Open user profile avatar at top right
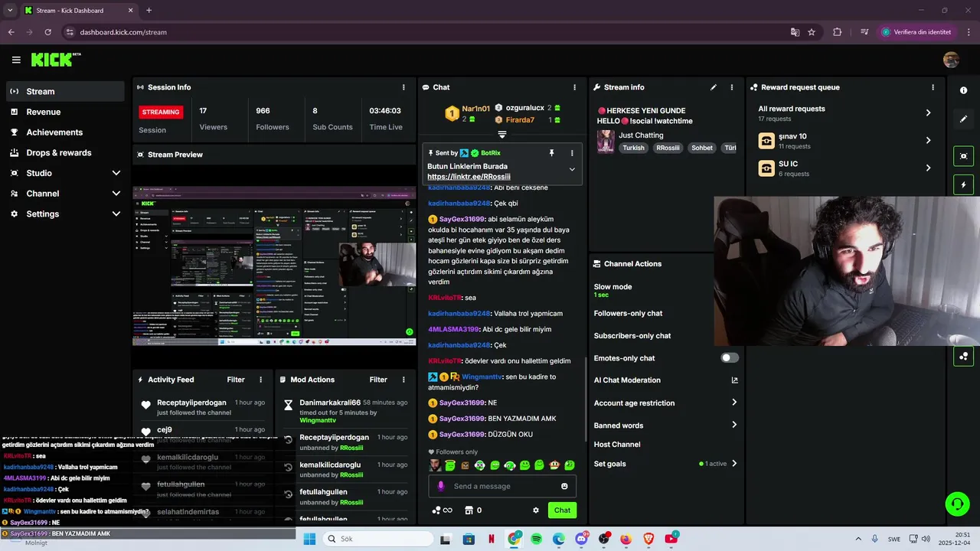 tap(951, 60)
